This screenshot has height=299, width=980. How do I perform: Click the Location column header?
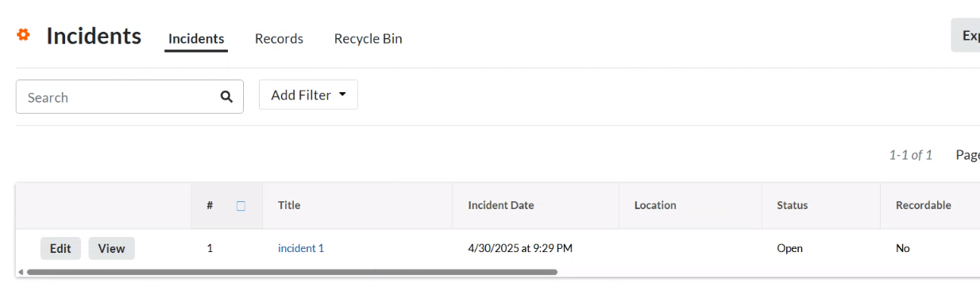pos(655,205)
